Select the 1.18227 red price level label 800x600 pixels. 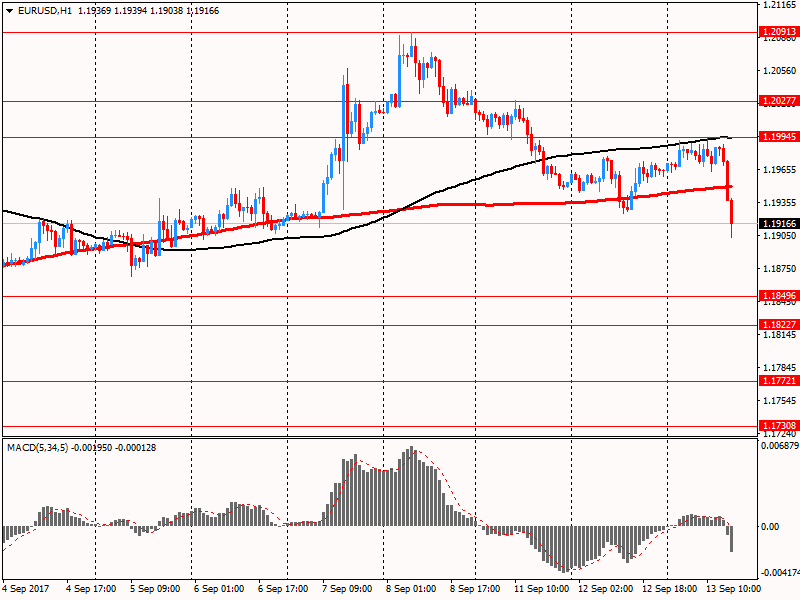(779, 324)
